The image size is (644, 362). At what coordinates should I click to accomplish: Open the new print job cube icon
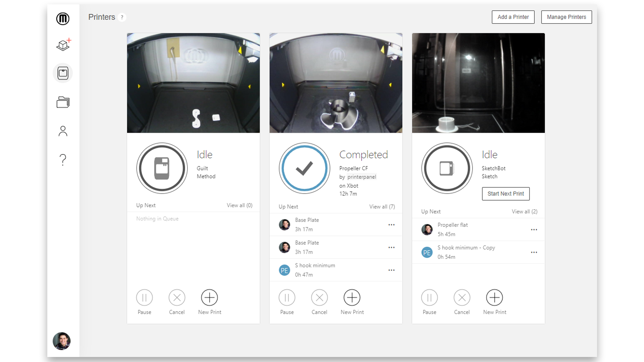[63, 45]
